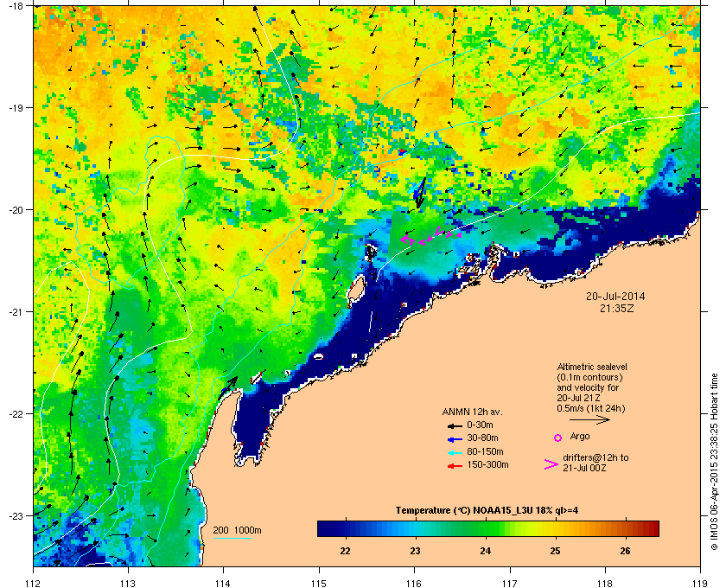Image resolution: width=726 pixels, height=588 pixels.
Task: Click the '115' longitude axis label
Action: (x=319, y=583)
